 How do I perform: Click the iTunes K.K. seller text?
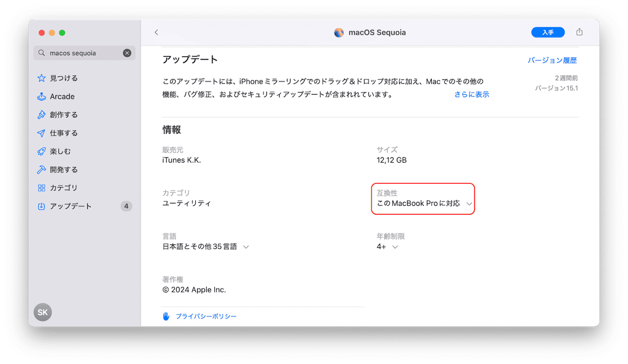tap(181, 160)
